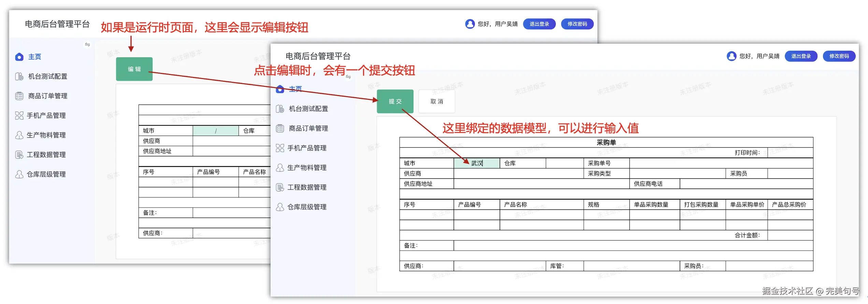
Task: Click the 城市 input cell containing 武汉
Action: point(477,163)
